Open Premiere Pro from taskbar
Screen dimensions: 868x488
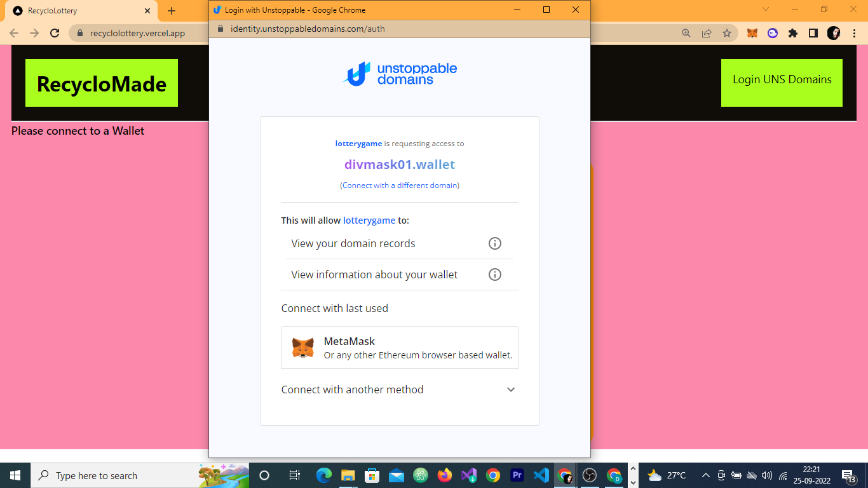click(517, 475)
